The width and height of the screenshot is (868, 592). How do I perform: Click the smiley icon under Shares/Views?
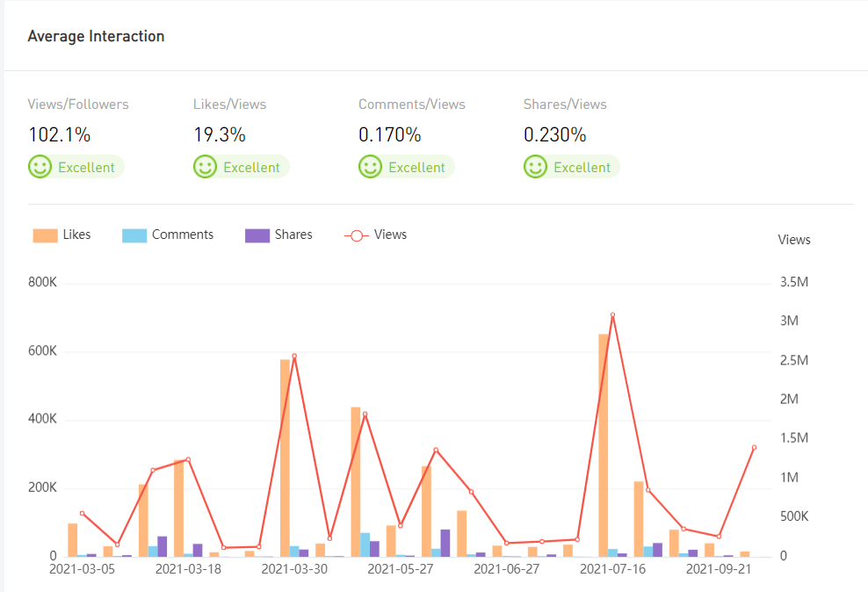tap(536, 167)
